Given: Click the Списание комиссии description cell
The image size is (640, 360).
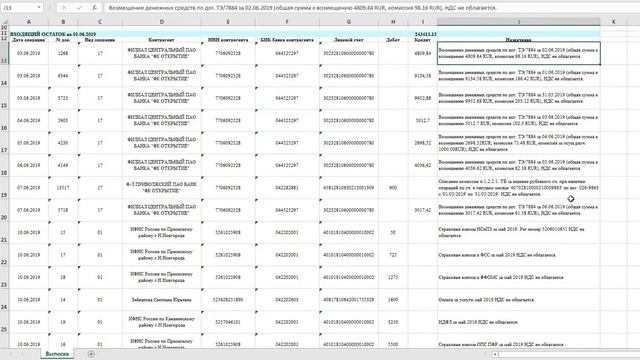Looking at the screenshot, I should coord(519,188).
